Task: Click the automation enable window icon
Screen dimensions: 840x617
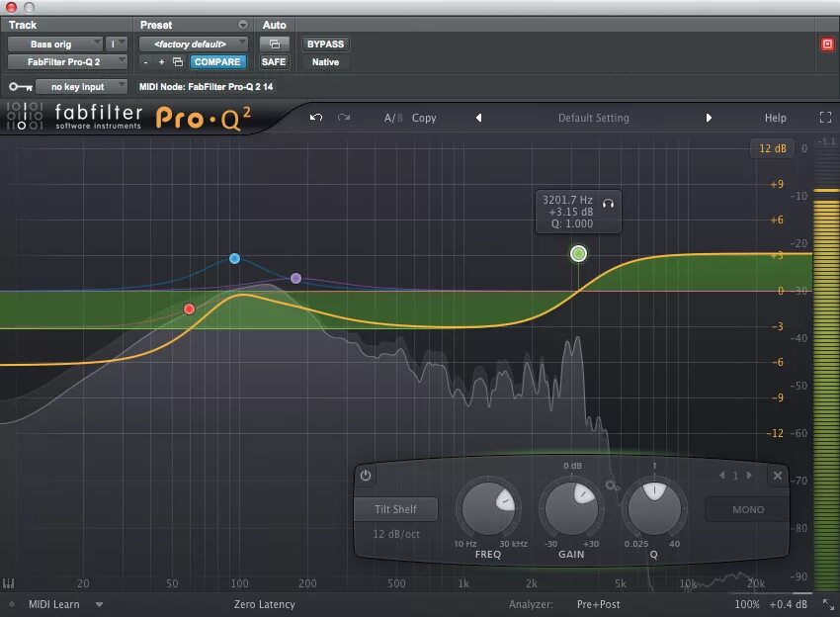Action: (275, 44)
